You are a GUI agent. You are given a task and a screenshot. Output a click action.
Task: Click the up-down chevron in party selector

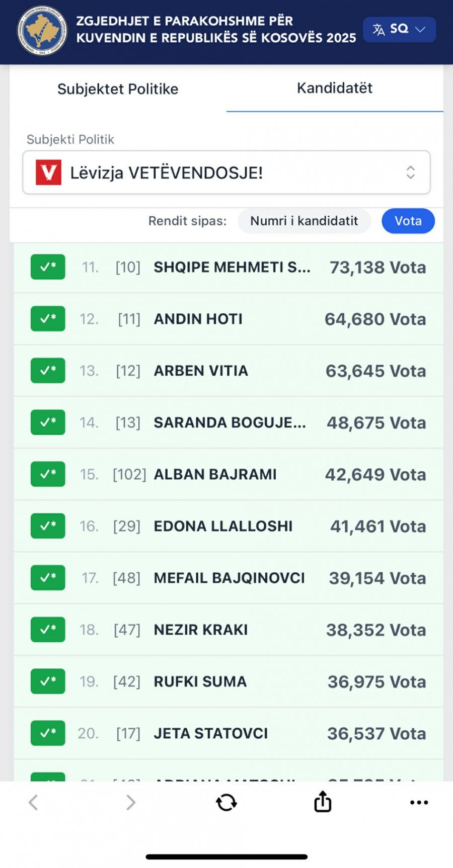pyautogui.click(x=411, y=172)
